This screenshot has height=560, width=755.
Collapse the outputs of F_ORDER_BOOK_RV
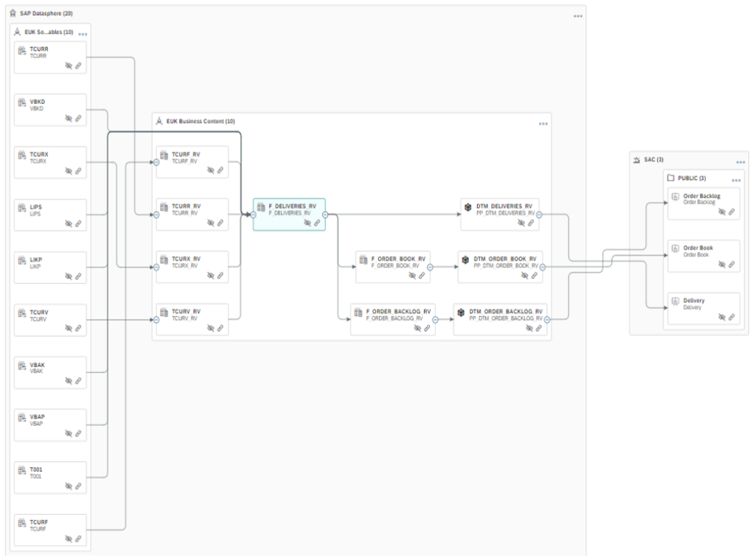click(430, 267)
